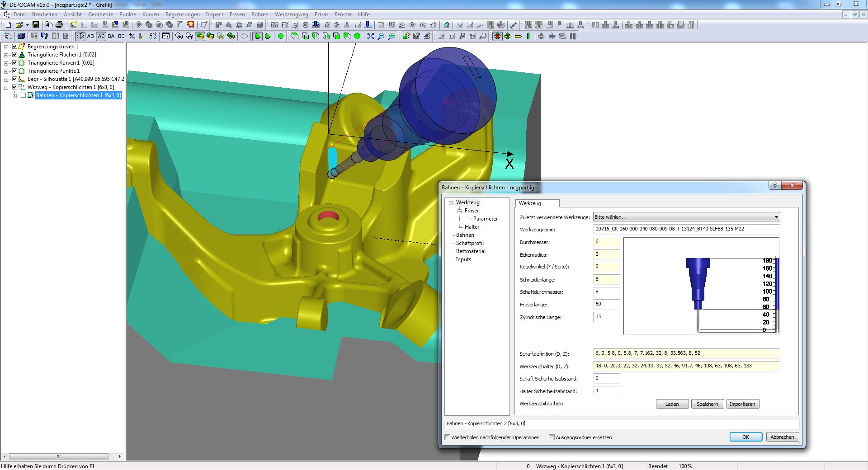Enable 'Wiederholen nachfolgender Operationen' checkbox
Viewport: 868px width, 470px height.
tap(448, 437)
